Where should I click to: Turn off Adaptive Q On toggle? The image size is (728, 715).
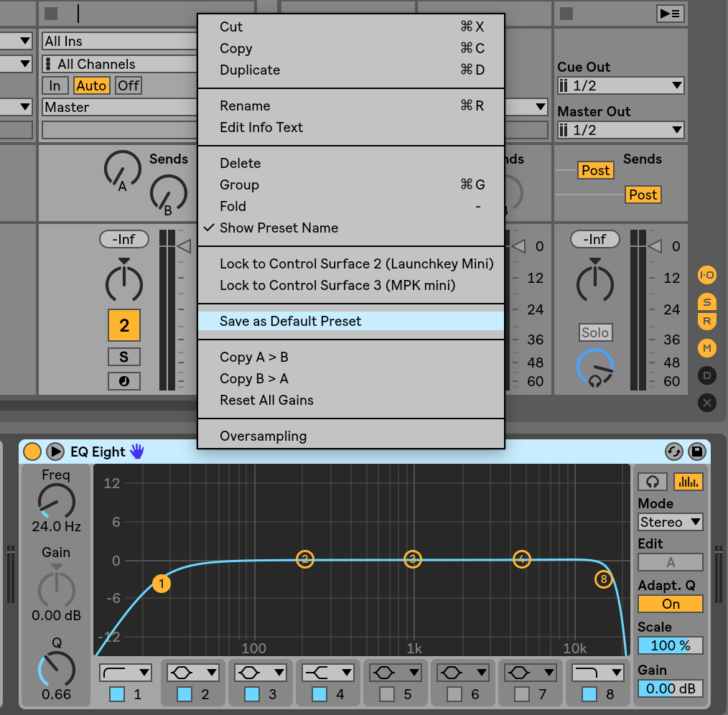671,604
